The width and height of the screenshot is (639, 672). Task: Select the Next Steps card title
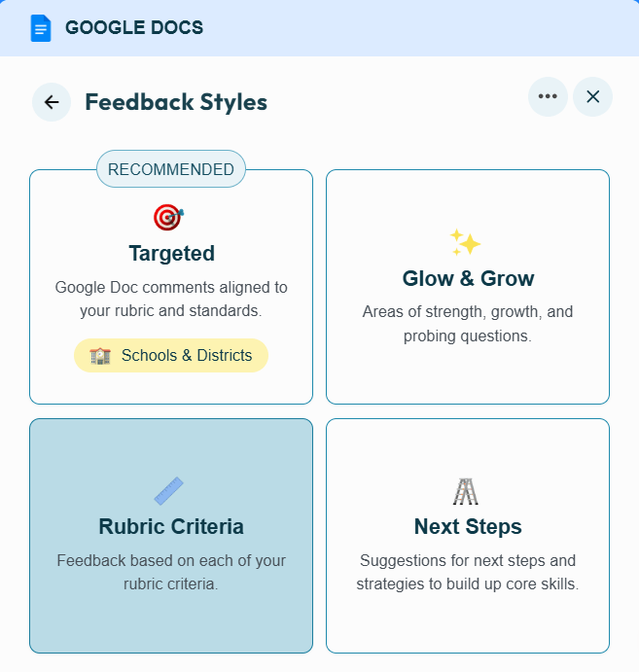click(468, 527)
